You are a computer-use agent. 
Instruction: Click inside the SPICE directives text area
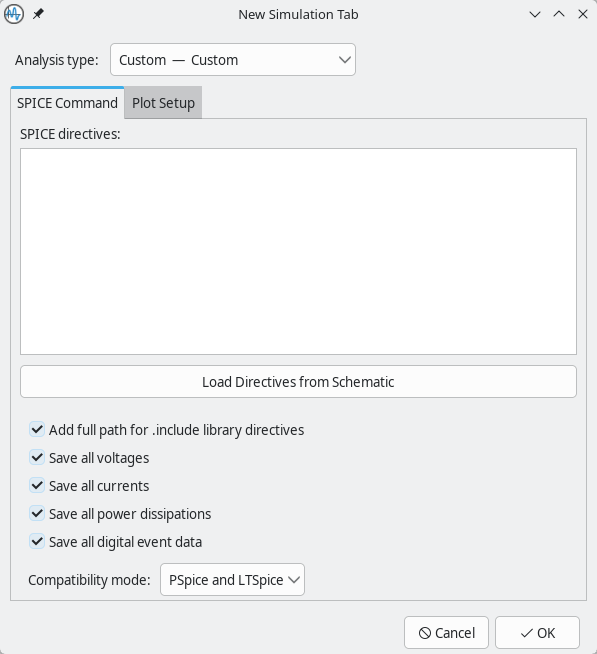[x=298, y=252]
